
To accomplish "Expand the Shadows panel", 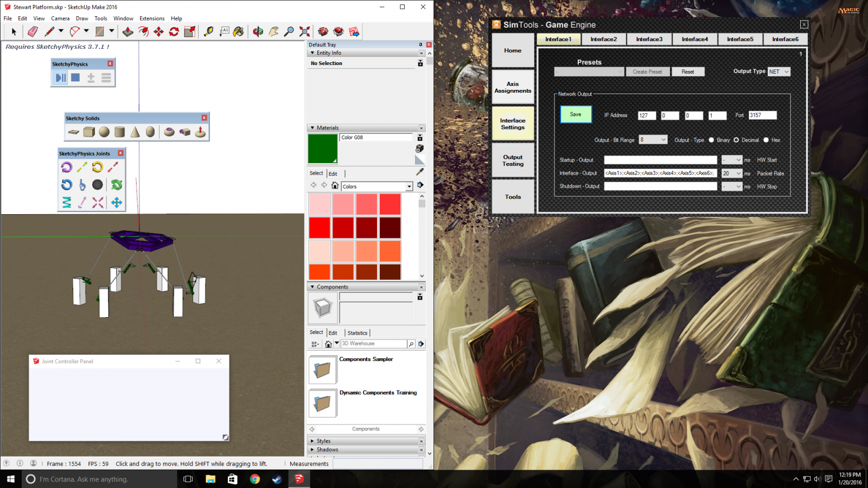I will tap(312, 450).
